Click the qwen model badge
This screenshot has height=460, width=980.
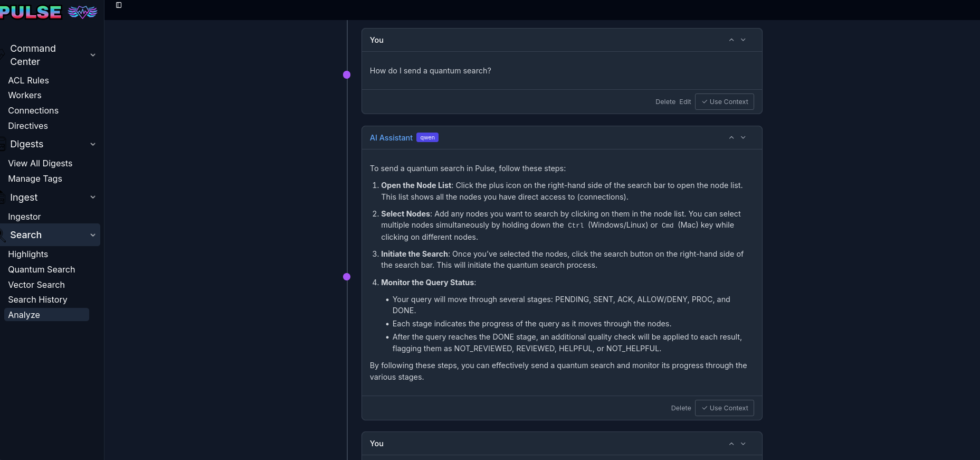click(x=427, y=138)
